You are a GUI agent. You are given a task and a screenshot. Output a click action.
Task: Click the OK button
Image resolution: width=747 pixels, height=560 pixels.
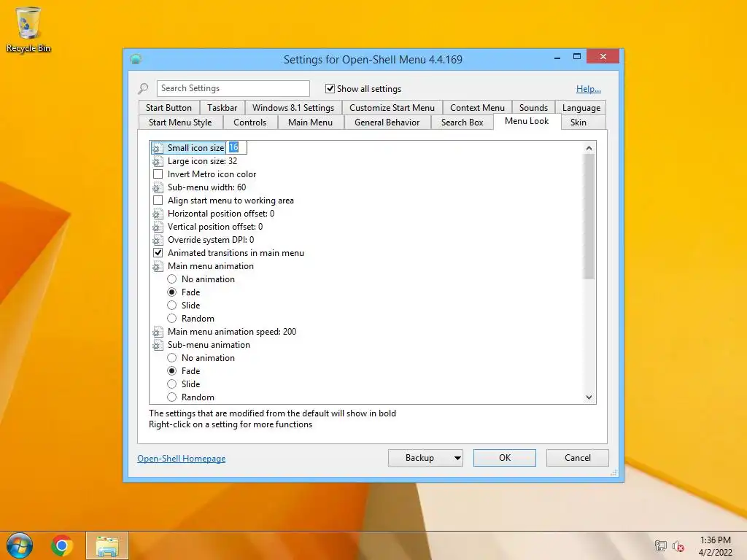coord(505,458)
